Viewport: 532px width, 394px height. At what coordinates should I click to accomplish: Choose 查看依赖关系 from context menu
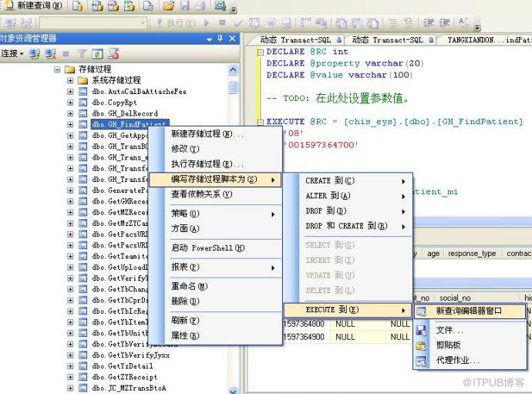pyautogui.click(x=215, y=194)
